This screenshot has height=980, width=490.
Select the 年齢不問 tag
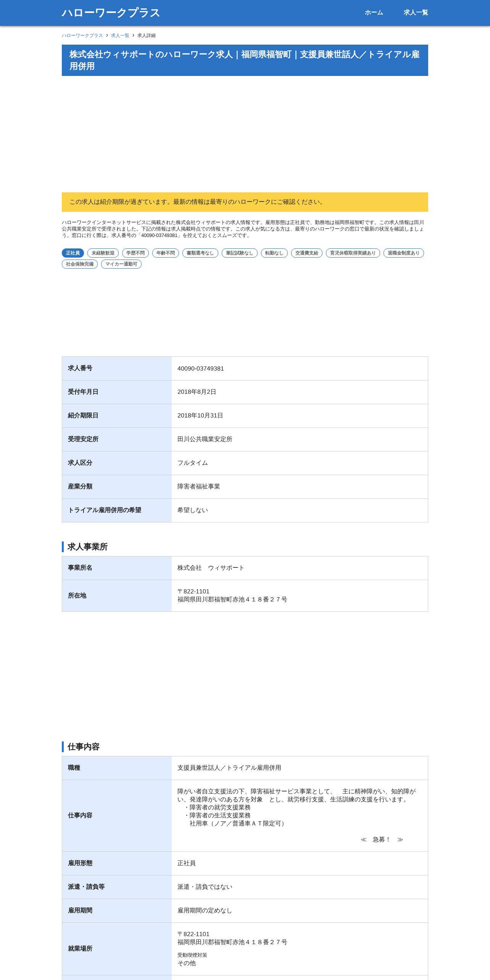click(166, 253)
